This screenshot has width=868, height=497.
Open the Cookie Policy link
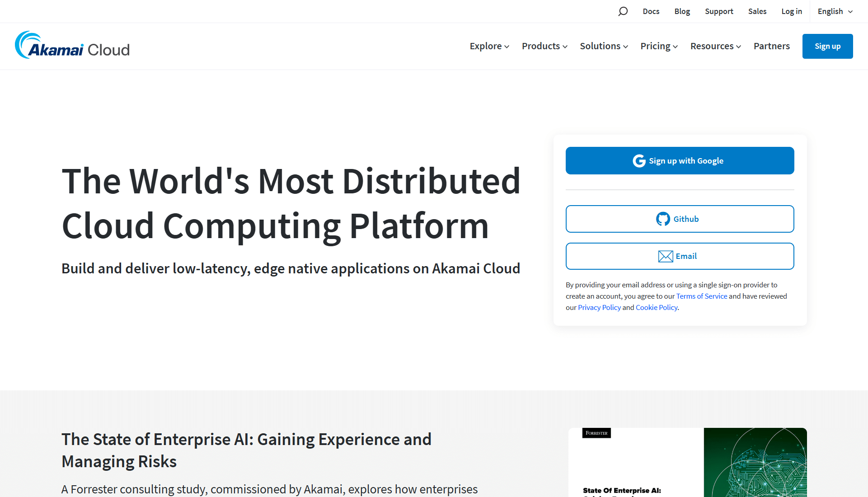pyautogui.click(x=656, y=308)
